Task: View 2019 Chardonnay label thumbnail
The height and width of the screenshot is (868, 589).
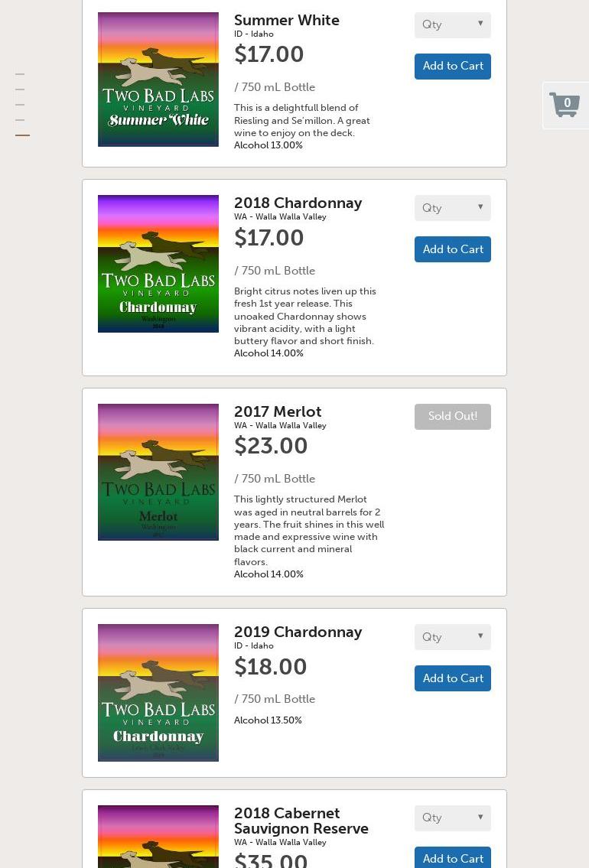Action: click(x=158, y=693)
